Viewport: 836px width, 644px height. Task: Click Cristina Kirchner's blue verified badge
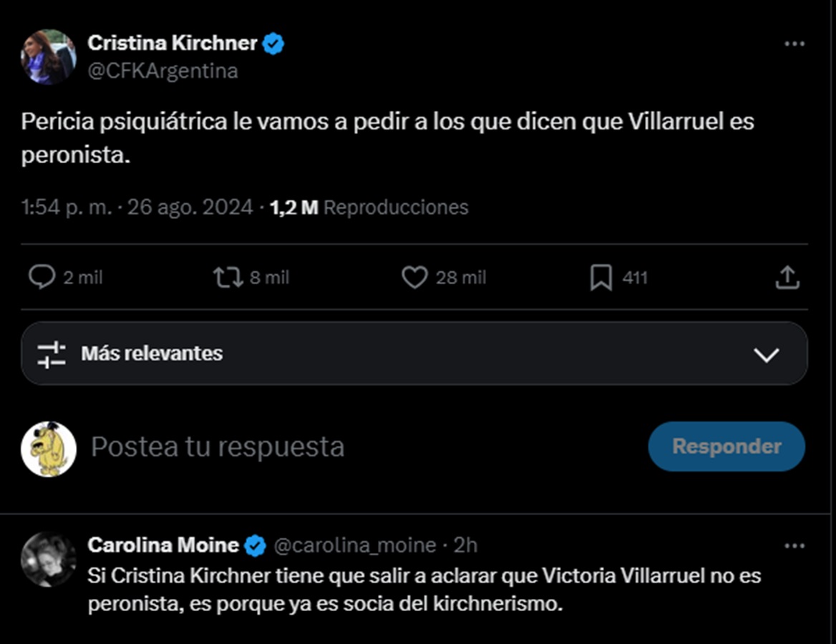[273, 44]
